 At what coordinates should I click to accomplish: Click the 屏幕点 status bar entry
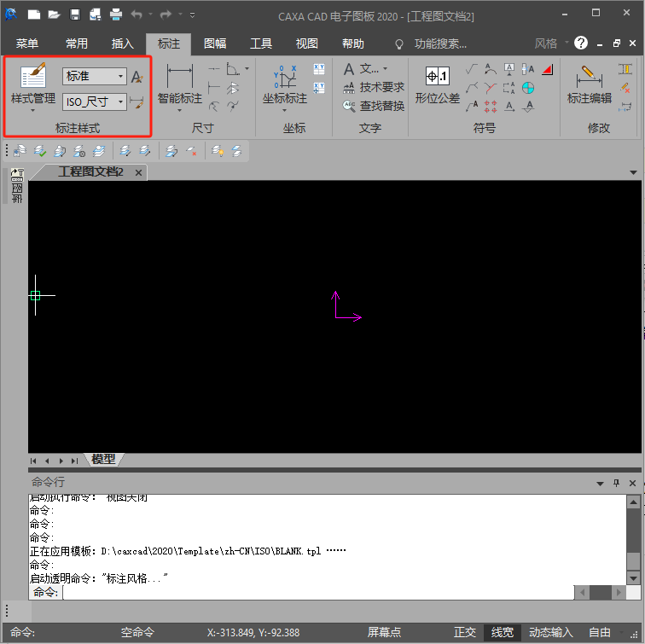coord(384,632)
